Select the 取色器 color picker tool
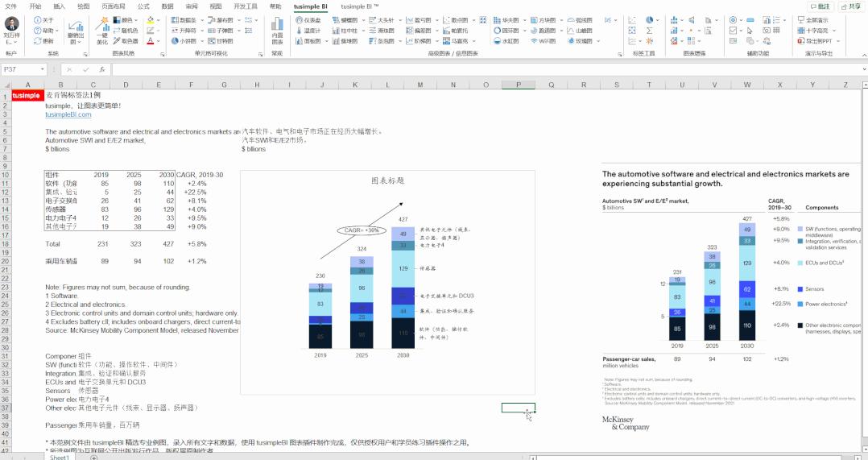 [126, 41]
